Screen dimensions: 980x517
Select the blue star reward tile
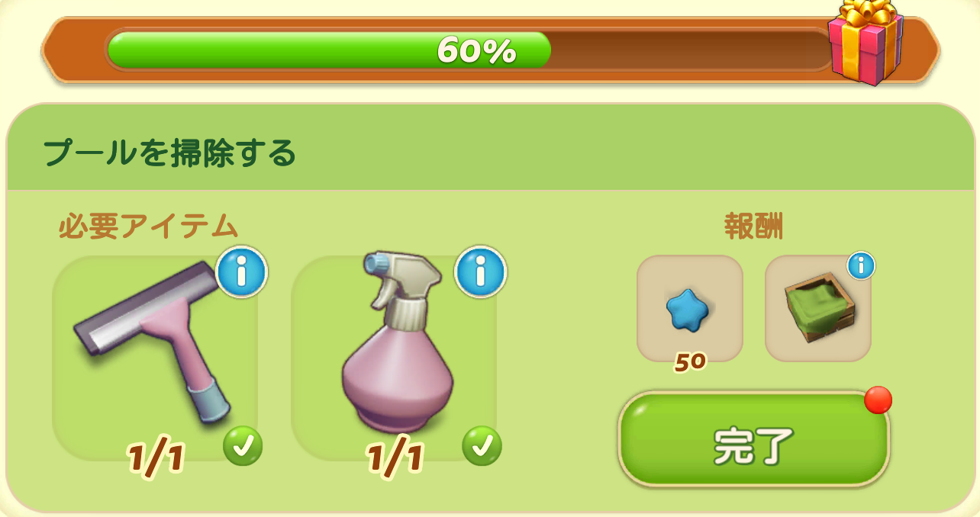point(689,308)
